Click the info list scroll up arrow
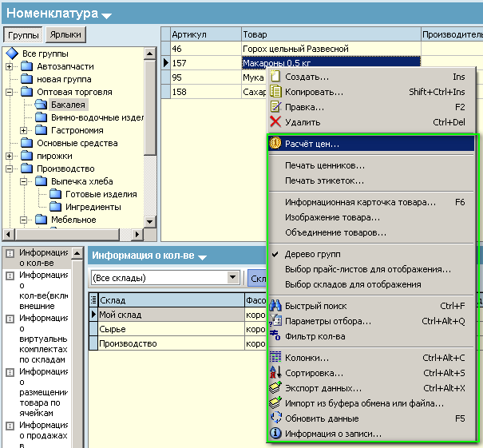This screenshot has height=448, width=483. click(77, 253)
